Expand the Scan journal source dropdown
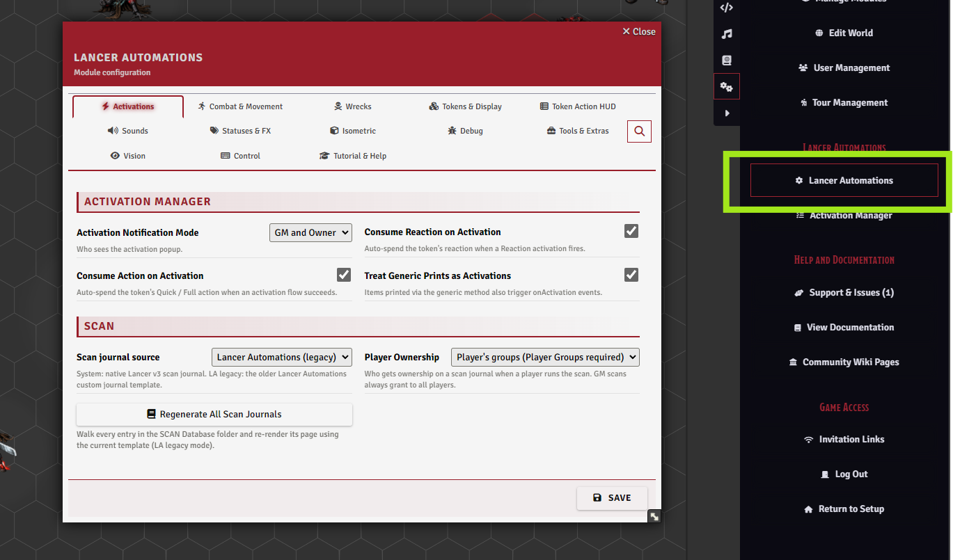This screenshot has height=560, width=953. (x=282, y=357)
